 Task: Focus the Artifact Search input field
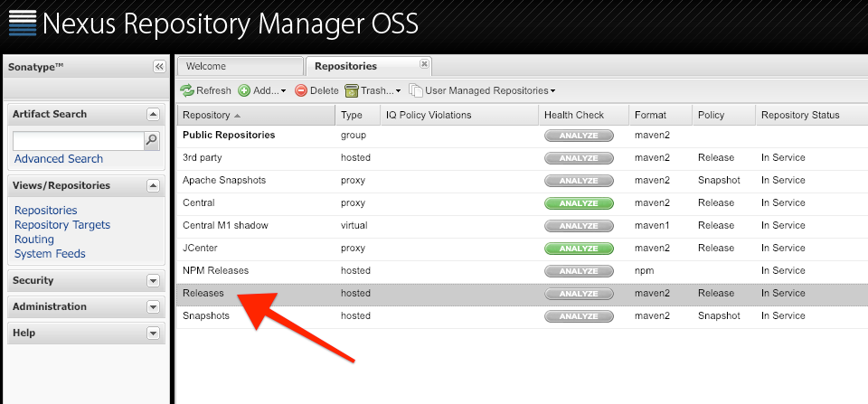click(78, 141)
